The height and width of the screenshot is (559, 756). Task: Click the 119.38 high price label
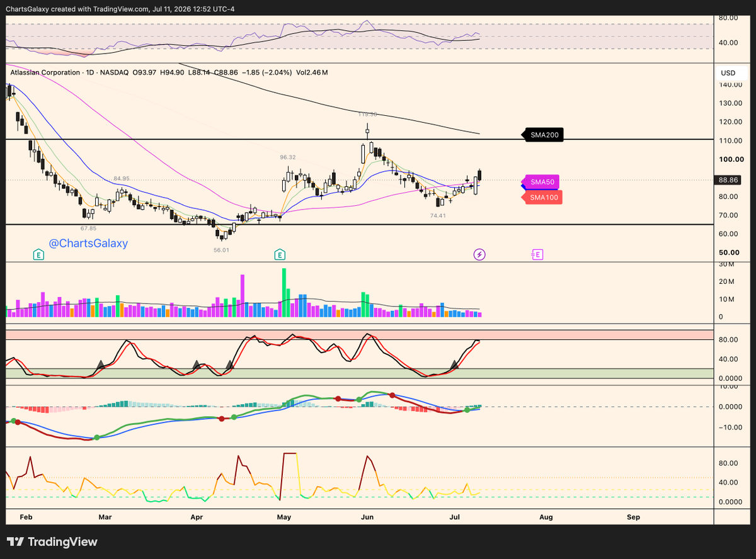367,115
